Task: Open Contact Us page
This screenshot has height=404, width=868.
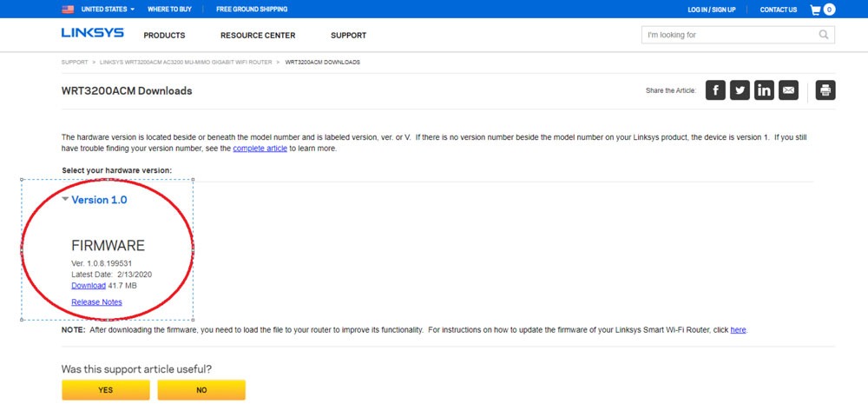Action: pos(779,10)
